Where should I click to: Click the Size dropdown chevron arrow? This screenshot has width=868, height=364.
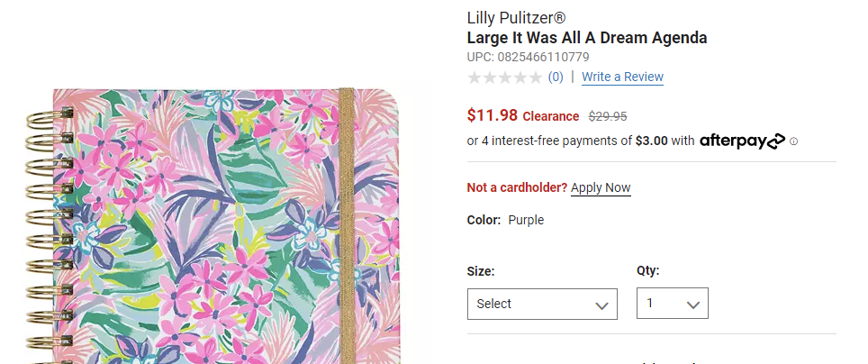click(602, 305)
